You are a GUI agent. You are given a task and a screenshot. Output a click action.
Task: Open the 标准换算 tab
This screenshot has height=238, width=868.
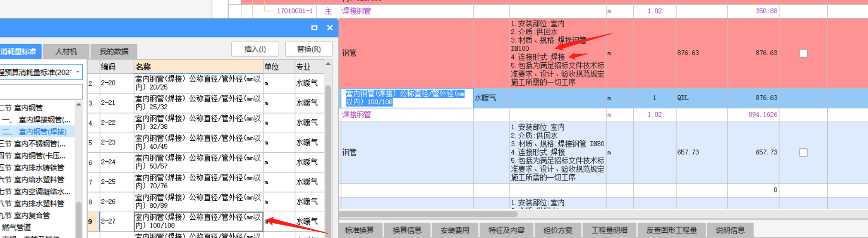(x=360, y=230)
